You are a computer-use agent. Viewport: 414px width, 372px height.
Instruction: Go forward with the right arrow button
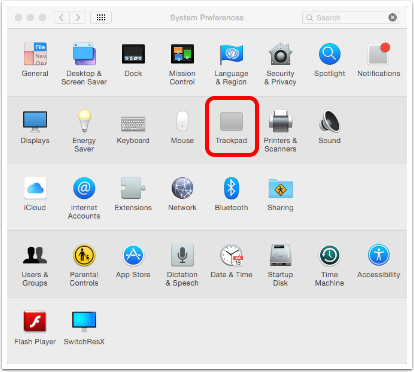[78, 17]
